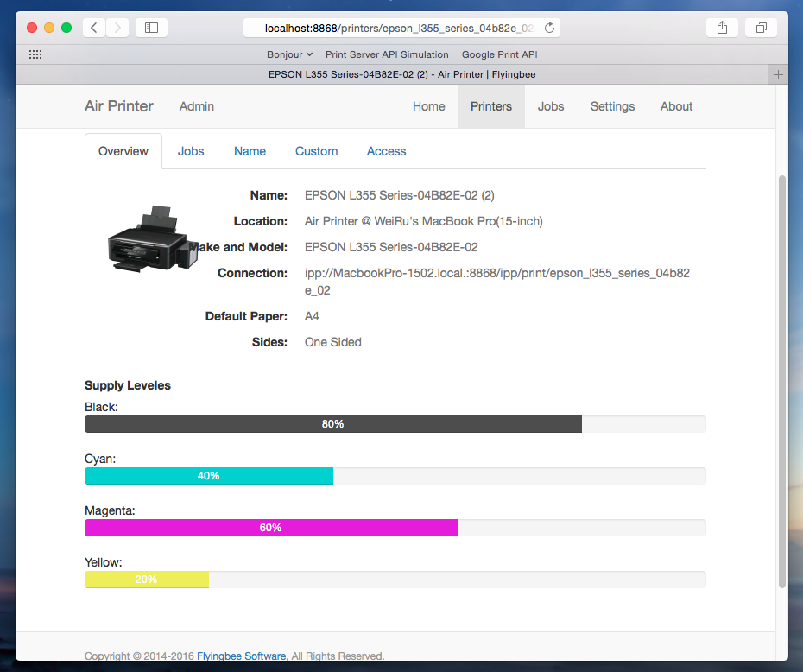Click the EPSON printer thumbnail image
Screen dimensions: 803x672
[153, 238]
